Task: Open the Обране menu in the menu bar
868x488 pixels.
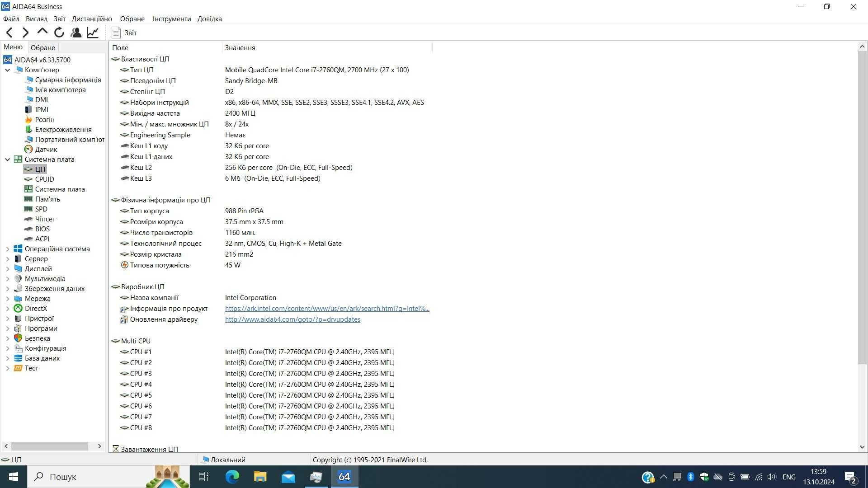Action: 132,19
